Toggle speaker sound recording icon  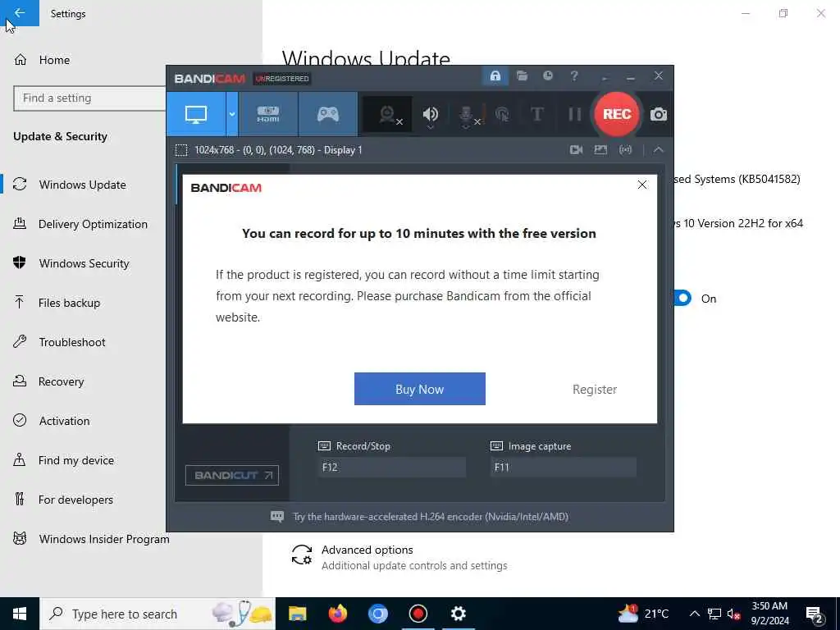430,114
